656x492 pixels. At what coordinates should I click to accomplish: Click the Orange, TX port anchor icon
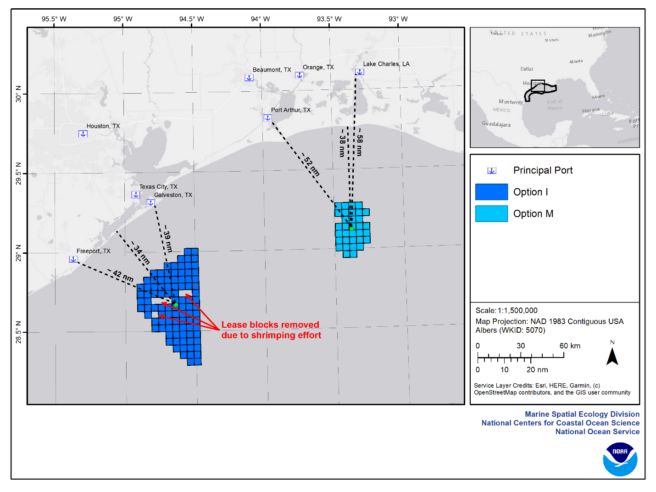coord(299,76)
